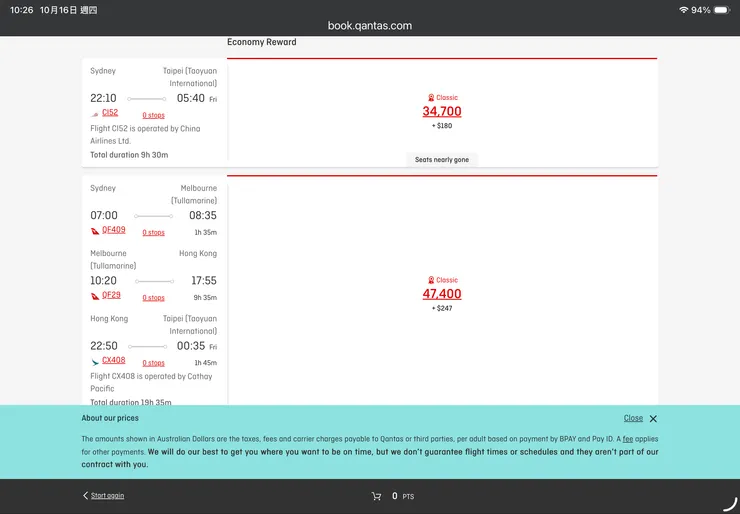The image size is (740, 514).
Task: Click the book.qantas.com address bar
Action: tap(370, 26)
